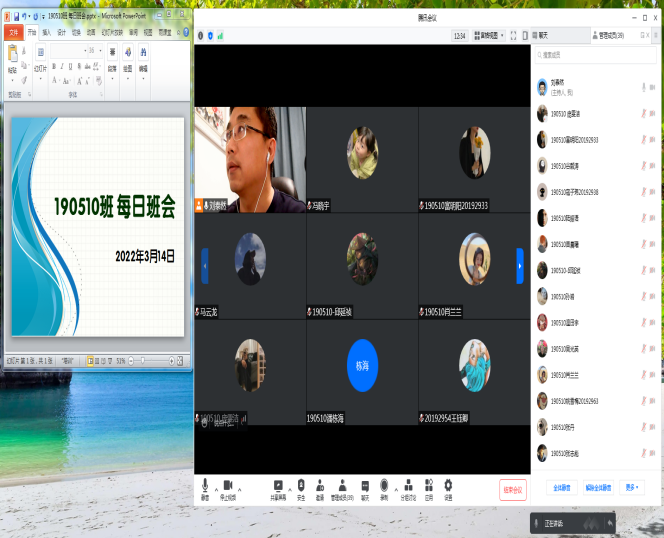Start recording with the Record icon
Screen dimensions: 664x538
384,486
